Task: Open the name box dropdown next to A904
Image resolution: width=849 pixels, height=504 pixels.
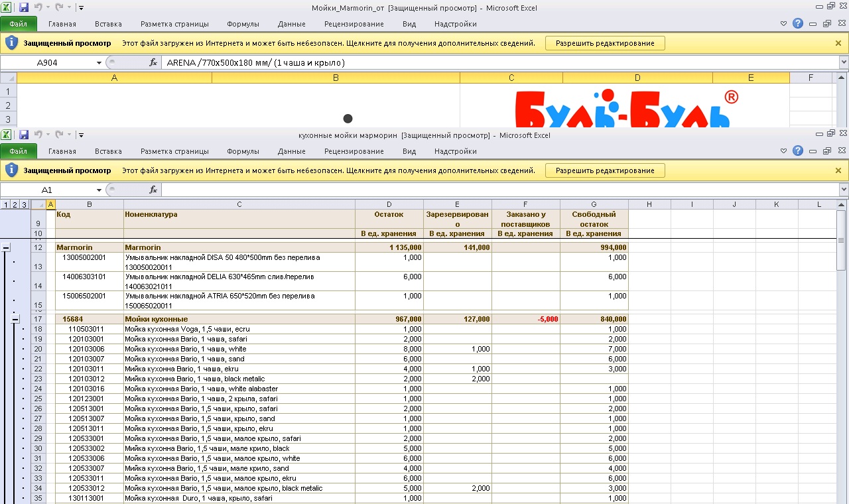Action: pos(99,62)
